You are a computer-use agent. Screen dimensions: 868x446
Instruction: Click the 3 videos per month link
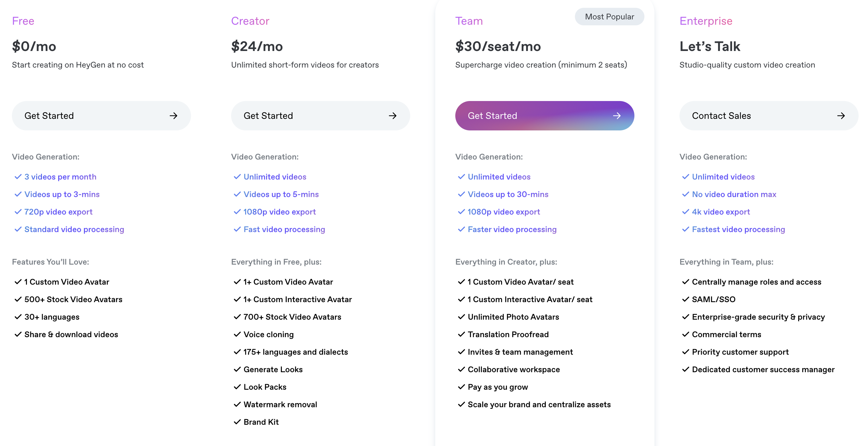point(60,176)
